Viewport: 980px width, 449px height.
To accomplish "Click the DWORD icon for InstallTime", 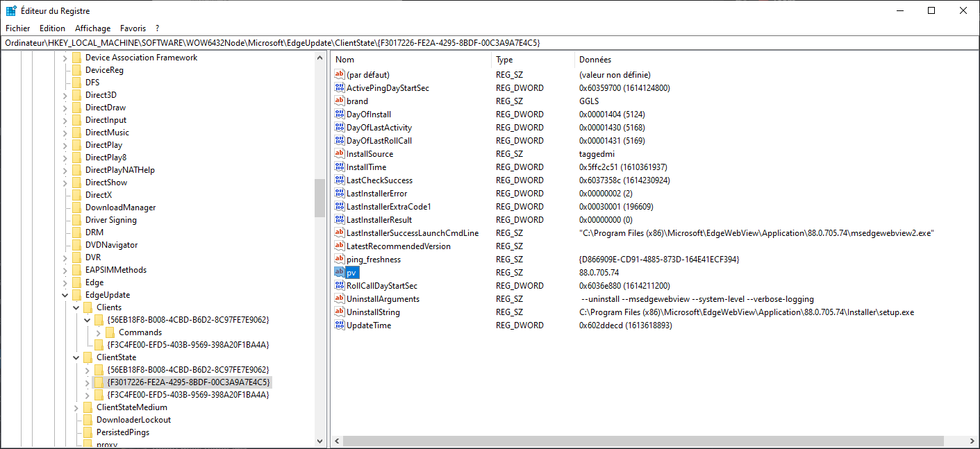I will [340, 167].
